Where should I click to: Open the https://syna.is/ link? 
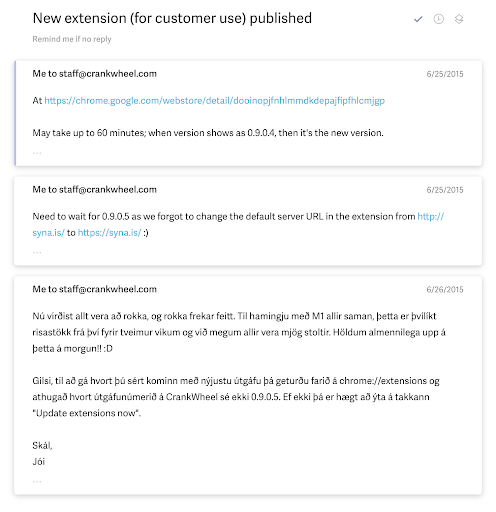pyautogui.click(x=109, y=233)
